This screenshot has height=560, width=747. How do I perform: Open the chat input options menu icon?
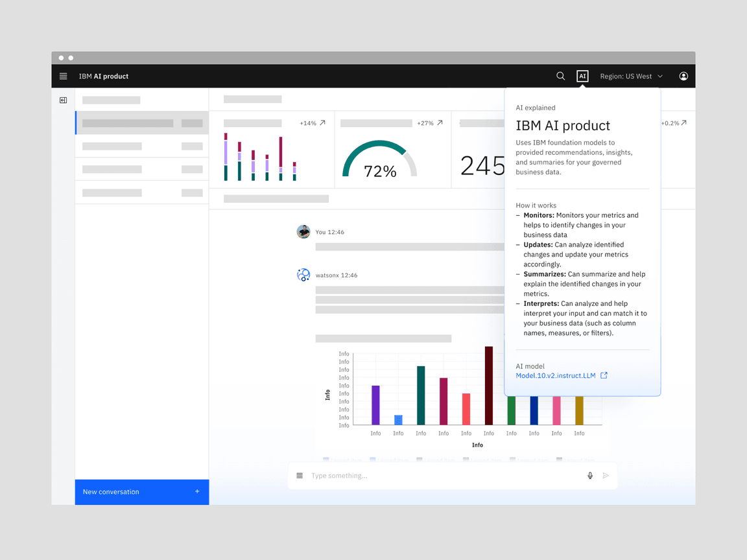[x=300, y=476]
